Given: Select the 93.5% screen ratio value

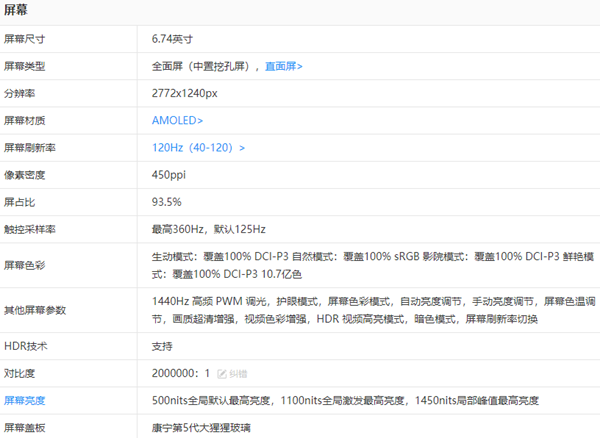Looking at the screenshot, I should (x=166, y=202).
